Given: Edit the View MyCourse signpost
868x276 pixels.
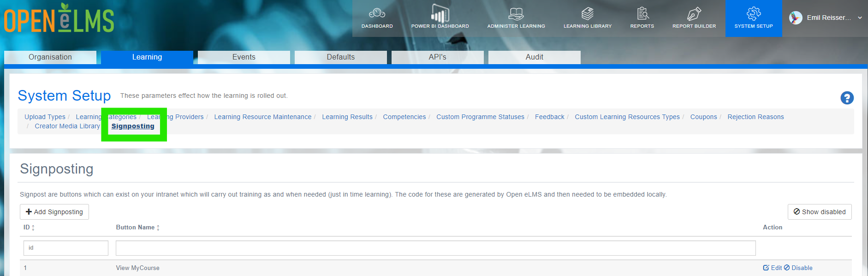Looking at the screenshot, I should tap(773, 268).
